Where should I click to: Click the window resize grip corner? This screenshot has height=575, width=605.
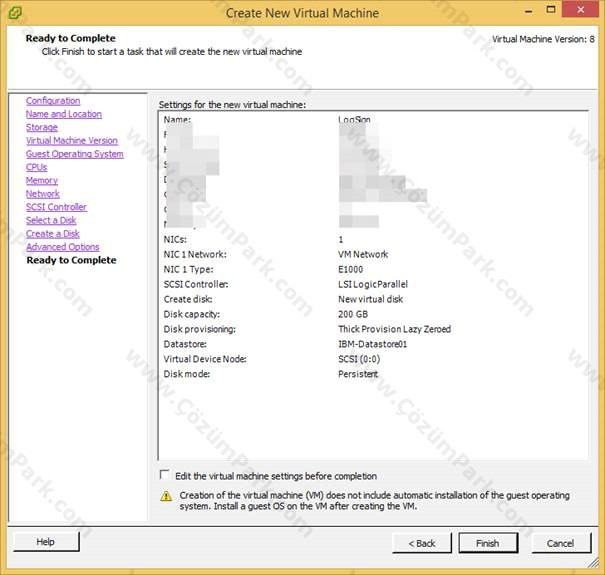click(594, 563)
